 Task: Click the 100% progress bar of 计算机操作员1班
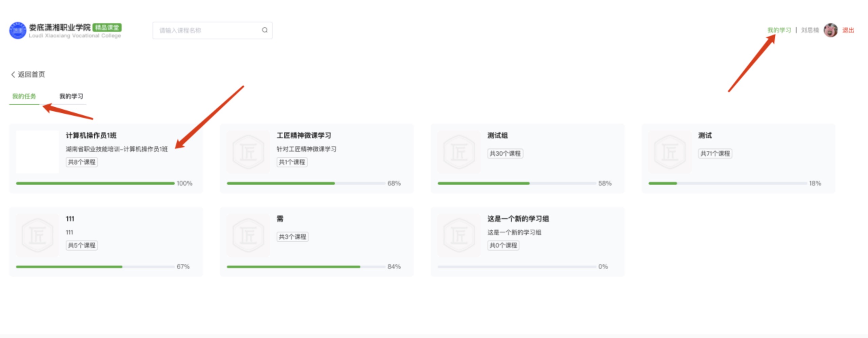[95, 183]
